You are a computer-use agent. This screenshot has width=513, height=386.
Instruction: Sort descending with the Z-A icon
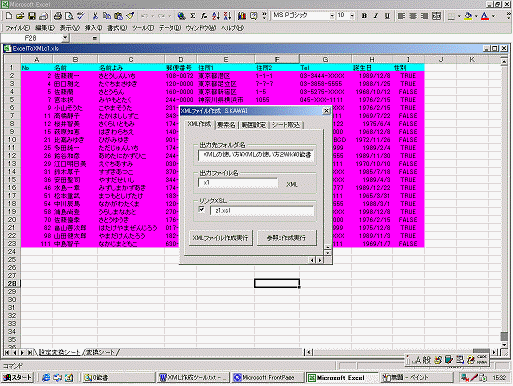click(x=227, y=16)
